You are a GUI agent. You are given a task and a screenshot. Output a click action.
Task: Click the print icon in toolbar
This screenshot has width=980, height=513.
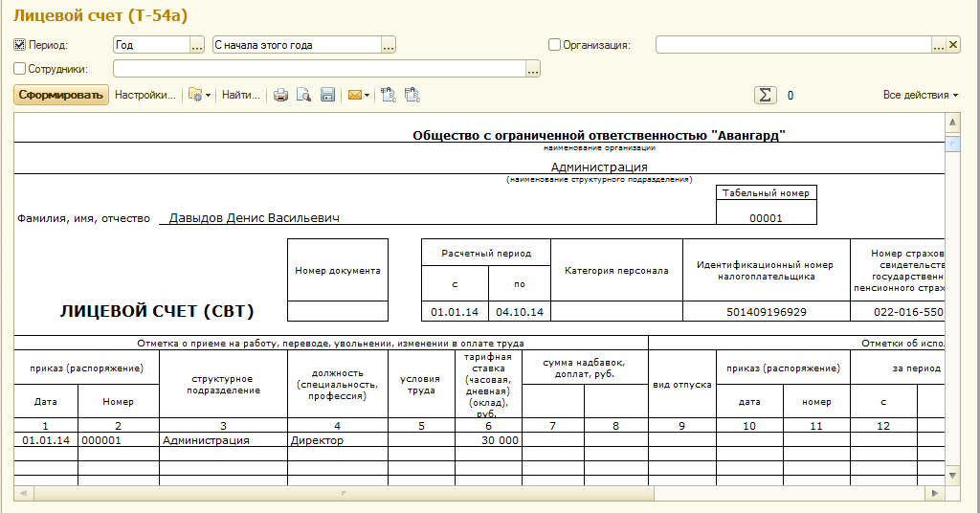point(281,95)
